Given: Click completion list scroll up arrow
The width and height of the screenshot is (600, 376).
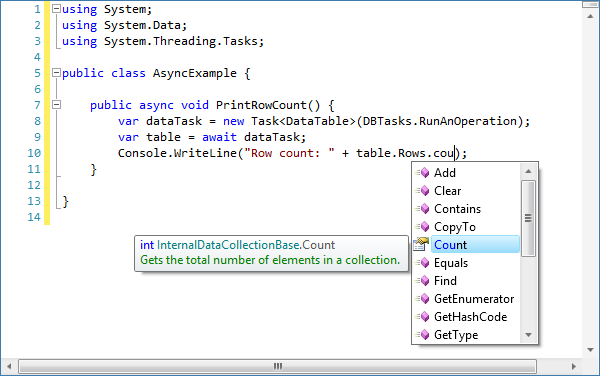Looking at the screenshot, I should click(x=528, y=171).
